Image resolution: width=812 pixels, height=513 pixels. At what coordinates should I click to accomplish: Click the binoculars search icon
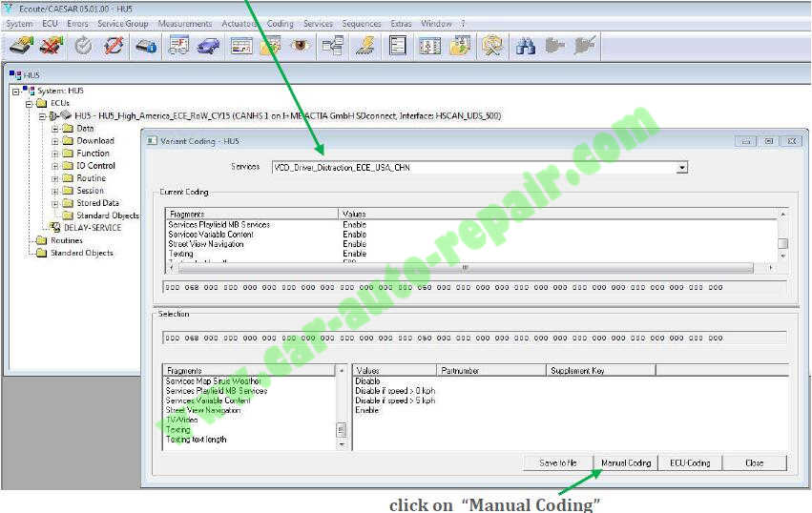[x=525, y=47]
